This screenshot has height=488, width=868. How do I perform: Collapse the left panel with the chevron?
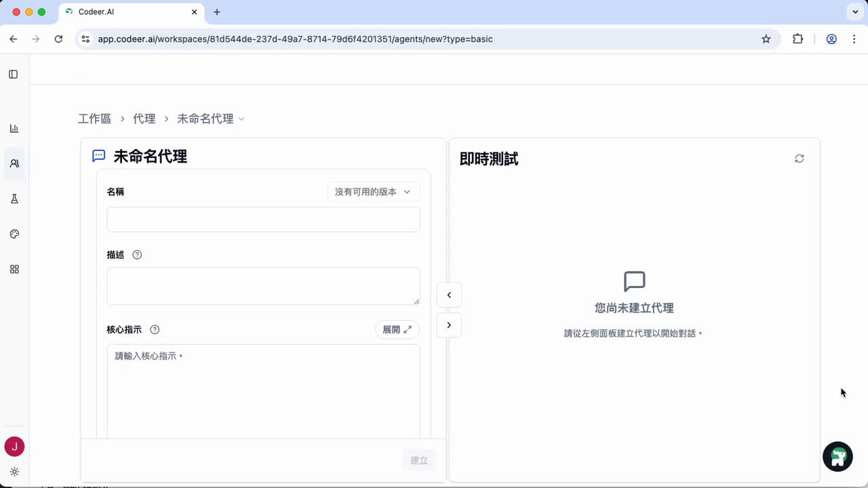[x=449, y=295]
